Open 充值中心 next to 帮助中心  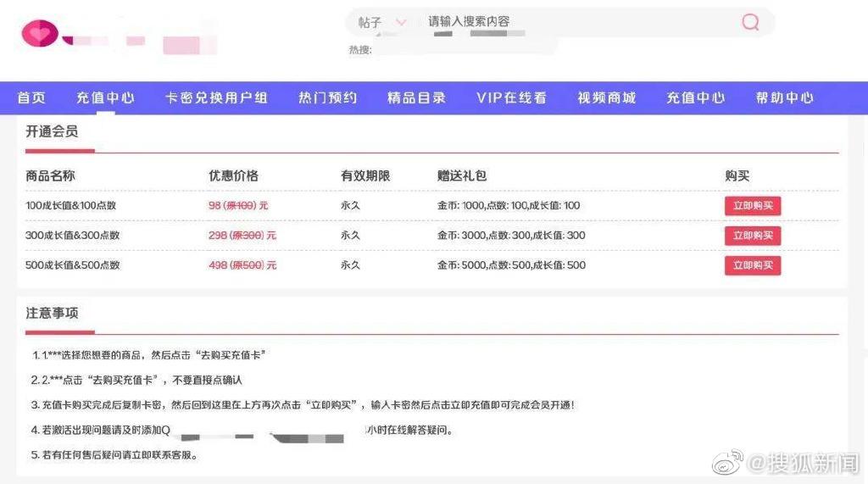point(695,97)
